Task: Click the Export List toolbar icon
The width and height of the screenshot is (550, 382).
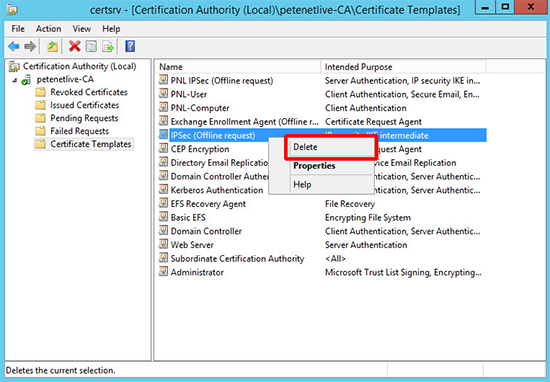Action: 108,46
